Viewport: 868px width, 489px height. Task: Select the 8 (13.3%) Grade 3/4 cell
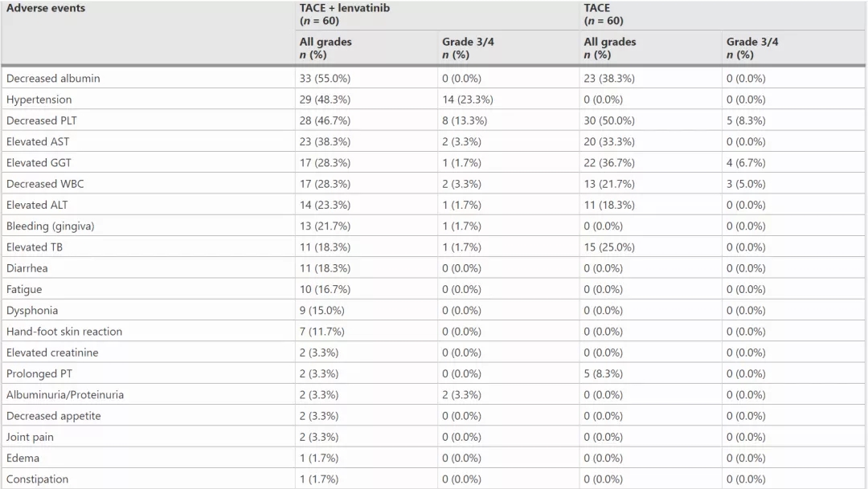point(465,120)
